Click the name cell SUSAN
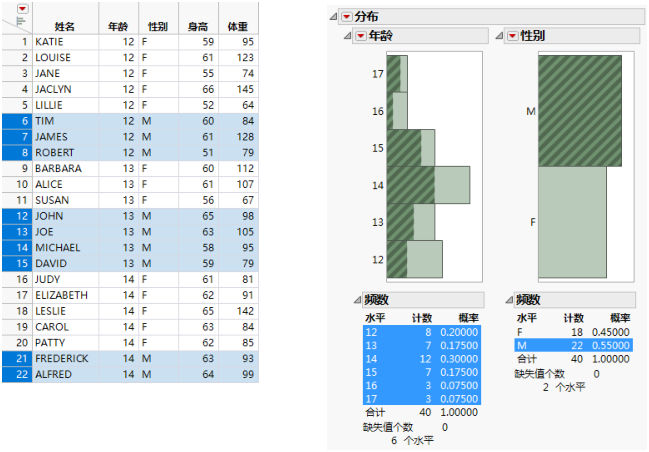Viewport: 649px width, 452px height. point(65,200)
